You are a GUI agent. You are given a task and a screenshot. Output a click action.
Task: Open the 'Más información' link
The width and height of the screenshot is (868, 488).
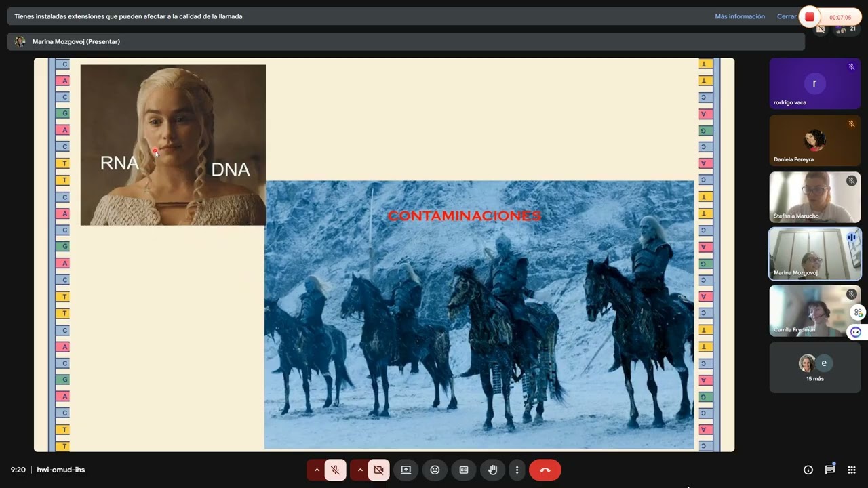point(740,16)
